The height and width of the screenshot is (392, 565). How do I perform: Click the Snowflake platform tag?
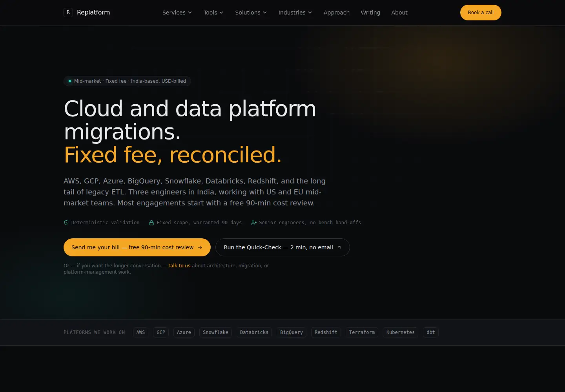click(x=215, y=332)
